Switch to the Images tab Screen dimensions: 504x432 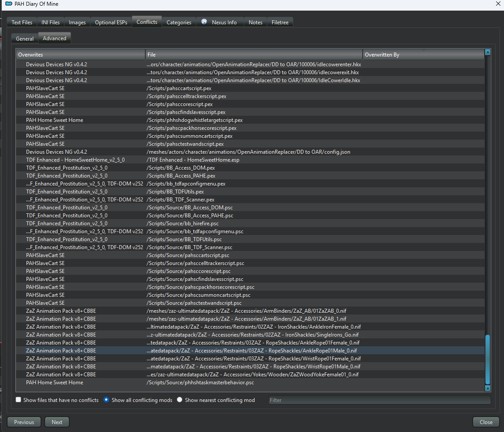click(x=77, y=22)
